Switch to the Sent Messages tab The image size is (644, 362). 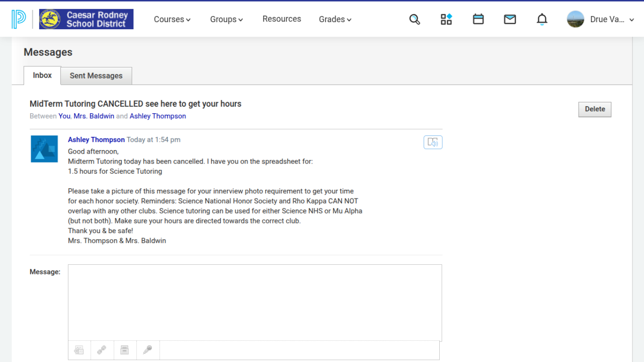96,76
